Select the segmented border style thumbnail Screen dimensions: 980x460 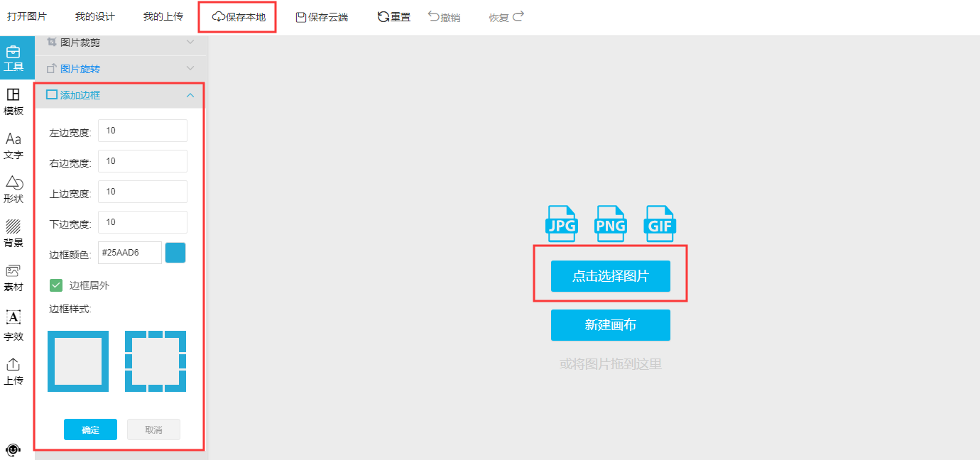tap(156, 361)
